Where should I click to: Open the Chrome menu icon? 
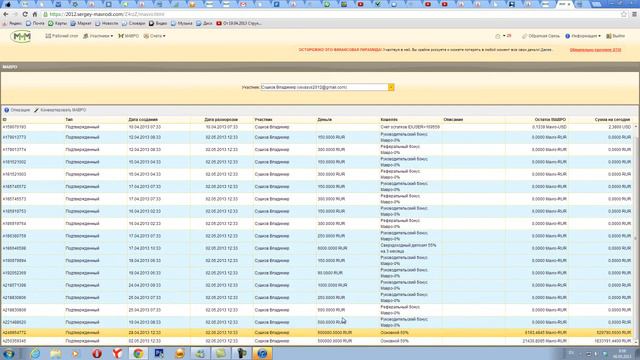point(634,14)
